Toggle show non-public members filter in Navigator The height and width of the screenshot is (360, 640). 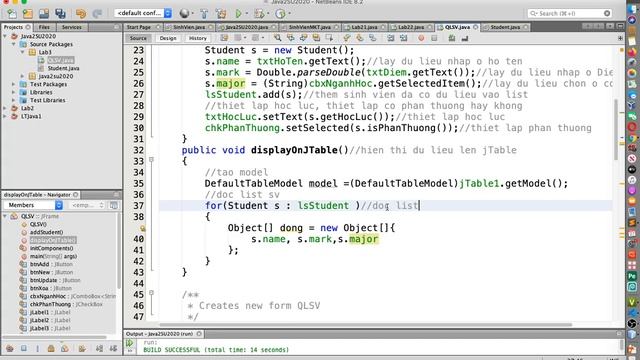pyautogui.click(x=51, y=349)
